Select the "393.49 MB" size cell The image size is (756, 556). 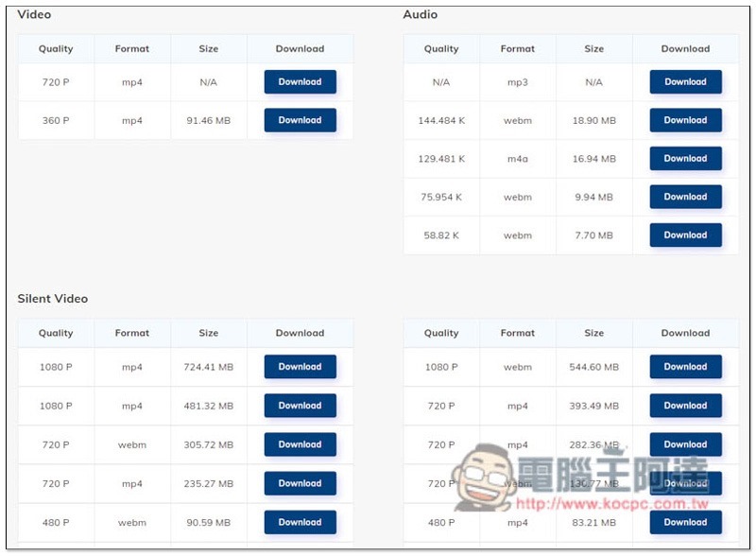point(594,407)
